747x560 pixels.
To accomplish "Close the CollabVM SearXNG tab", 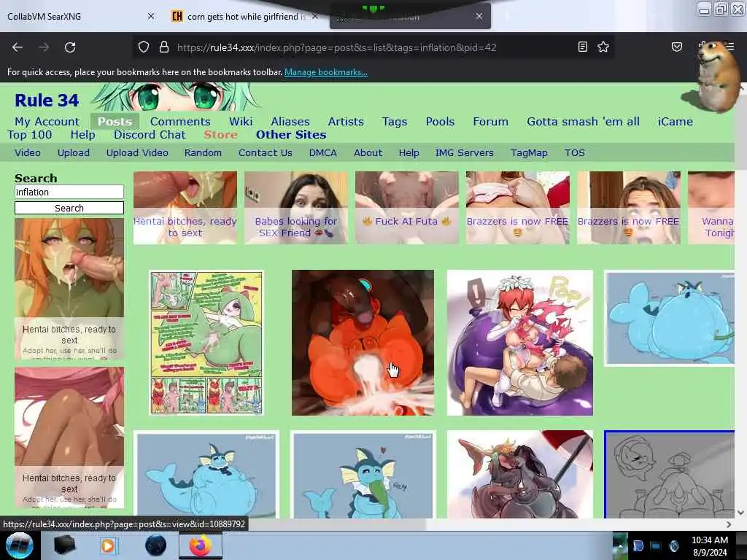I will click(151, 16).
